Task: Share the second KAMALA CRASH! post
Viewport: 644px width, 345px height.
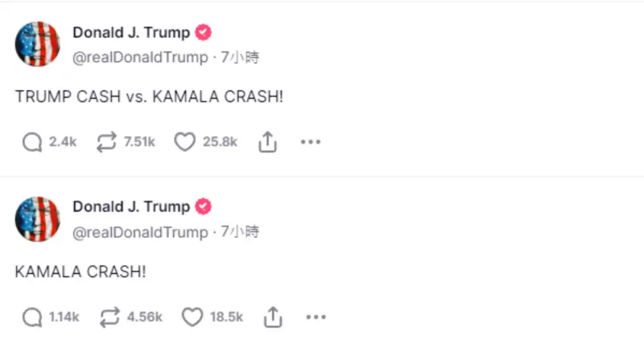Action: pyautogui.click(x=273, y=317)
